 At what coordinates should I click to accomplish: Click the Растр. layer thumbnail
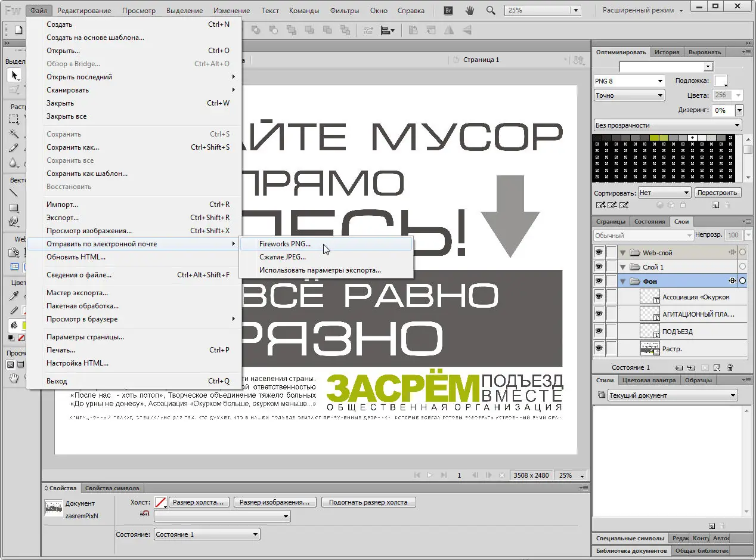650,348
